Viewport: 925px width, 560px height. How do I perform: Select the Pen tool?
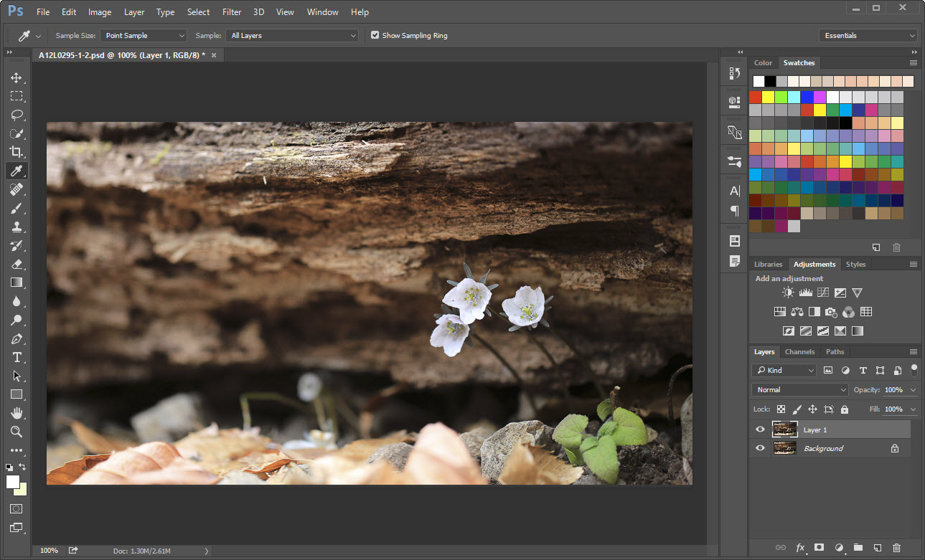click(x=16, y=338)
